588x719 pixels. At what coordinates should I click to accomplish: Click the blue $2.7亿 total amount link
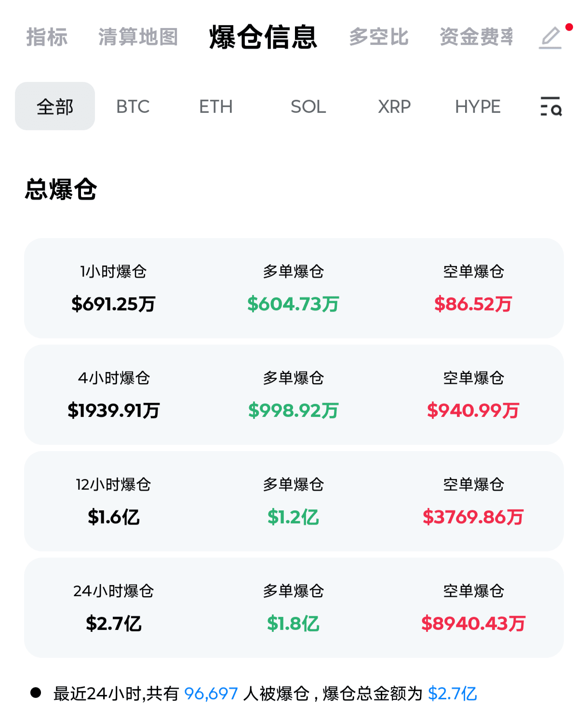pos(452,694)
